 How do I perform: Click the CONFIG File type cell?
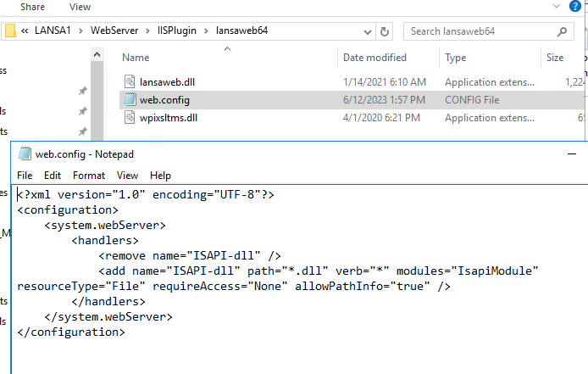pyautogui.click(x=472, y=100)
